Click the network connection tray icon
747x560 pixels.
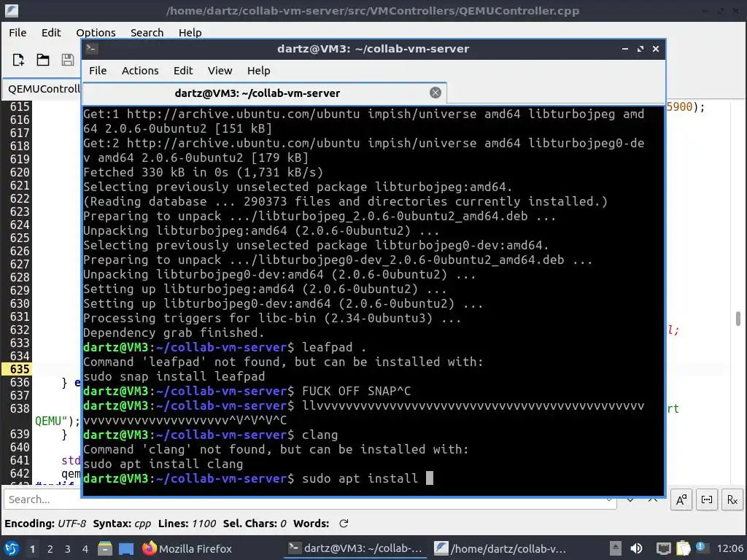click(x=664, y=548)
